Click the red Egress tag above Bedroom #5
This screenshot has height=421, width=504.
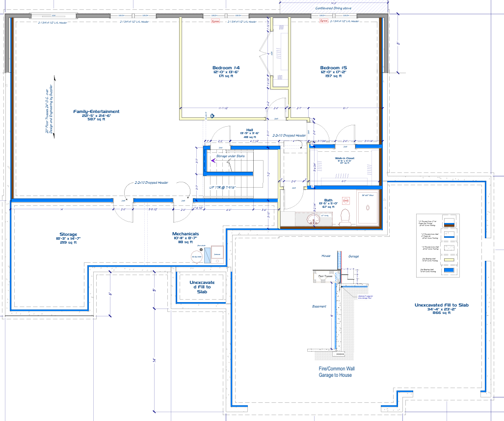click(x=324, y=21)
